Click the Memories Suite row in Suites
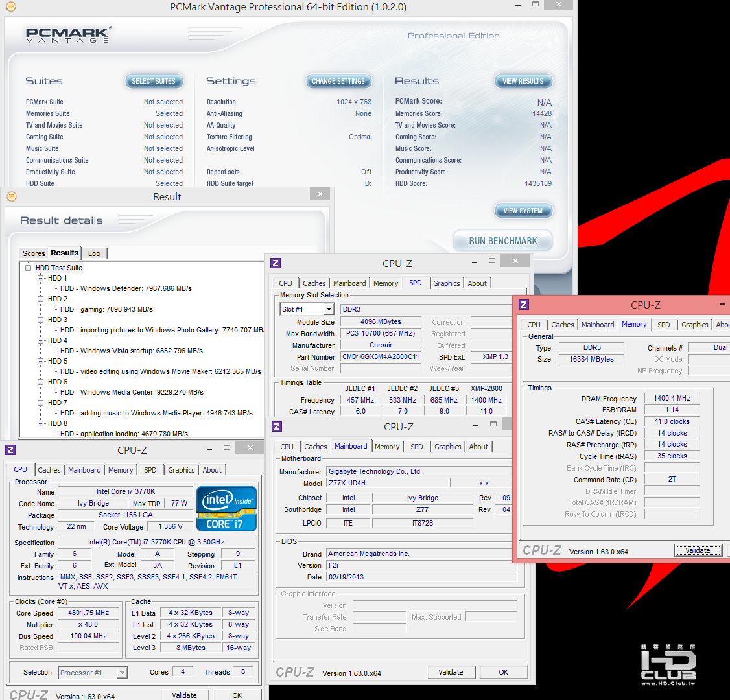This screenshot has width=730, height=700. (104, 113)
